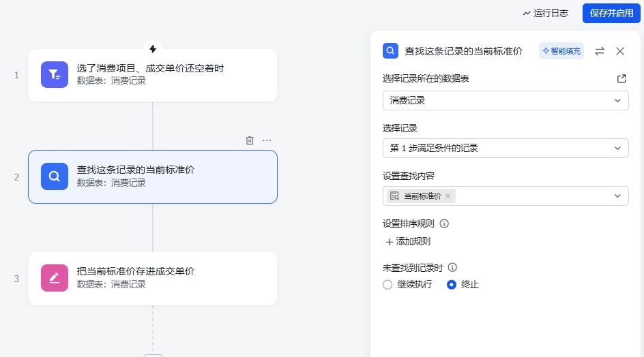The width and height of the screenshot is (644, 357).
Task: Click the info icon beside 设置排序规则
Action: click(444, 223)
